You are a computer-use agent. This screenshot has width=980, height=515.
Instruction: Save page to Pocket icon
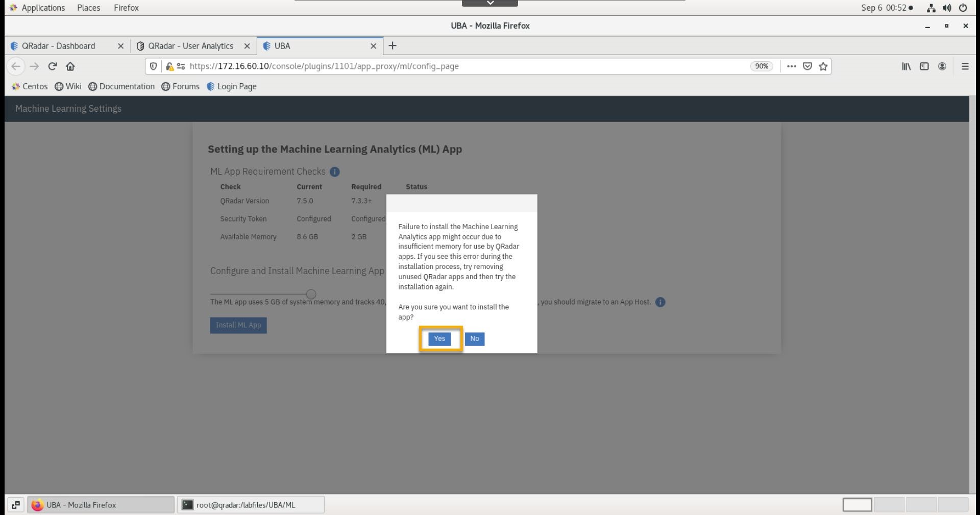(x=807, y=66)
